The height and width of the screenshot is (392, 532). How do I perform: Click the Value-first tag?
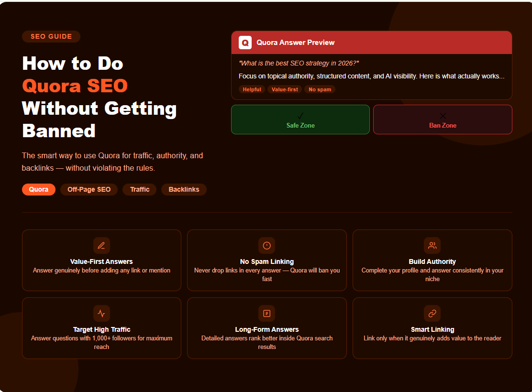point(285,89)
